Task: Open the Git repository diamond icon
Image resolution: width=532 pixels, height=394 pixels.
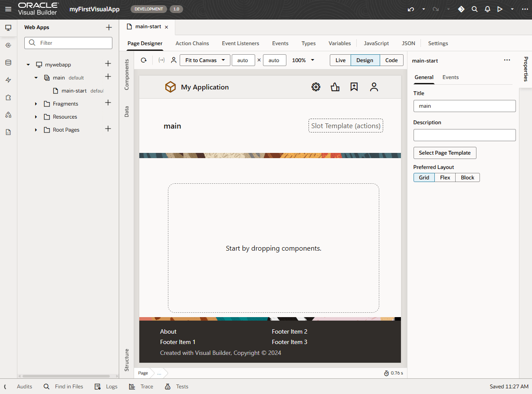Action: point(461,9)
